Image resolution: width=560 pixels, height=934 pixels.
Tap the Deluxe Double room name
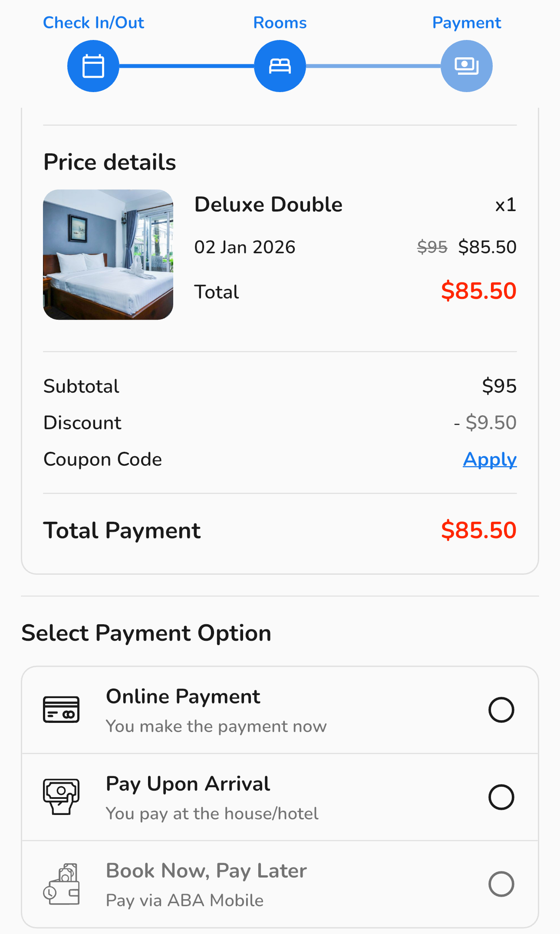(268, 205)
